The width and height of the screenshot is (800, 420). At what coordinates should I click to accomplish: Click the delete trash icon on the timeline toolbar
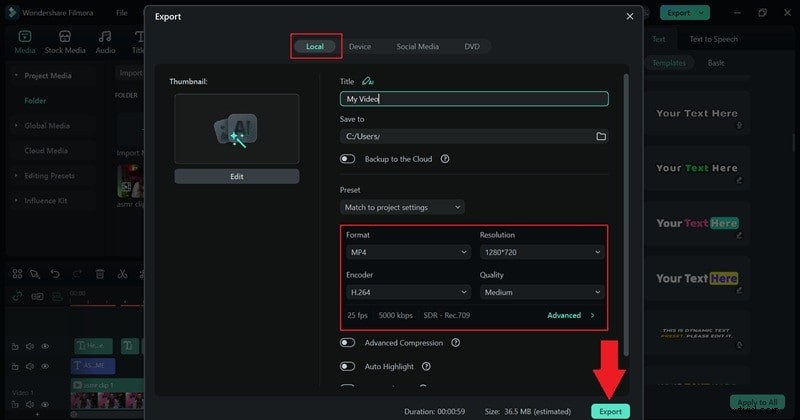[x=100, y=274]
